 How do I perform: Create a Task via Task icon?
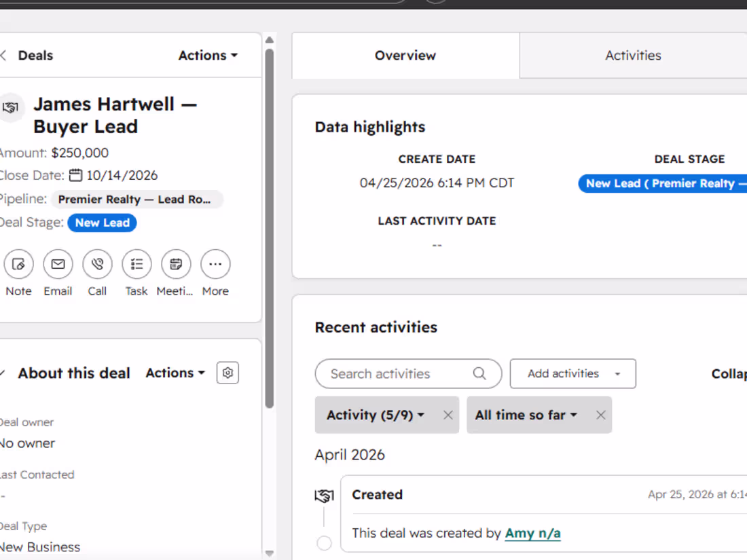[x=136, y=264]
